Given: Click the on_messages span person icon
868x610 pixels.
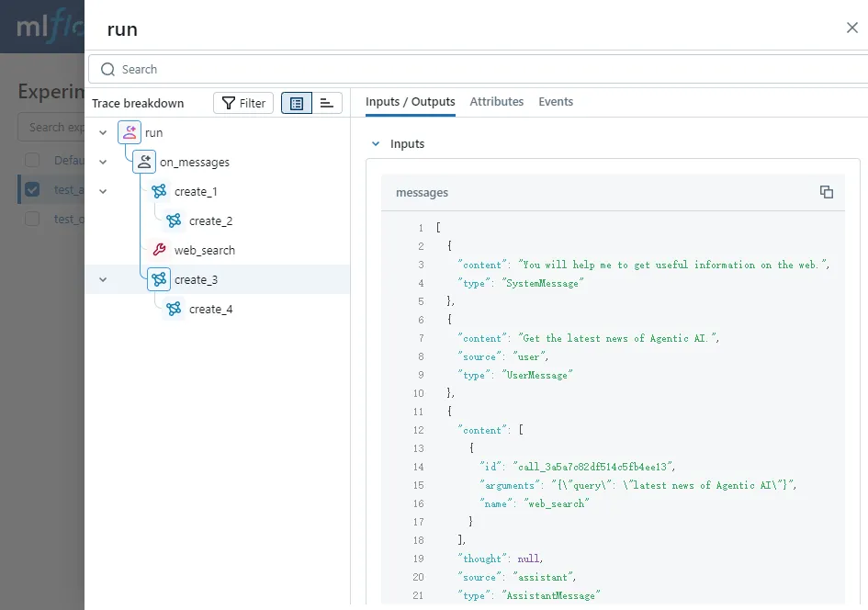Looking at the screenshot, I should [x=144, y=162].
